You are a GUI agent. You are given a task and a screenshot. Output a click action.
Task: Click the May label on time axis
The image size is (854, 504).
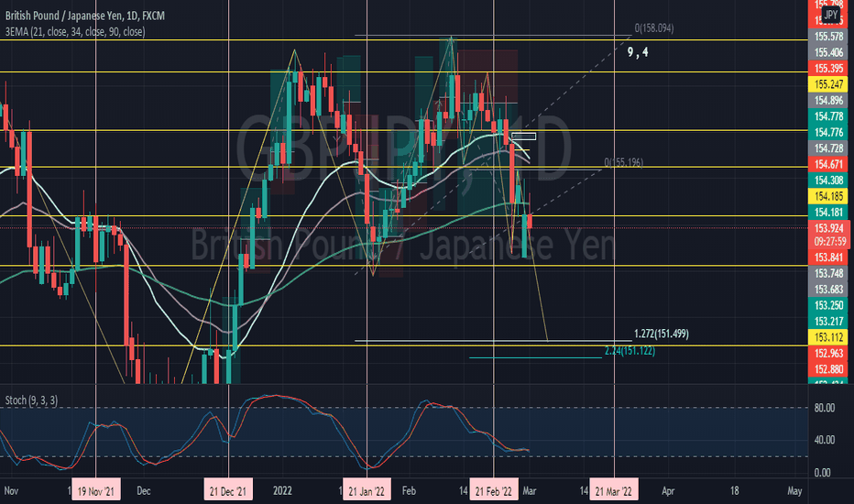pyautogui.click(x=794, y=491)
